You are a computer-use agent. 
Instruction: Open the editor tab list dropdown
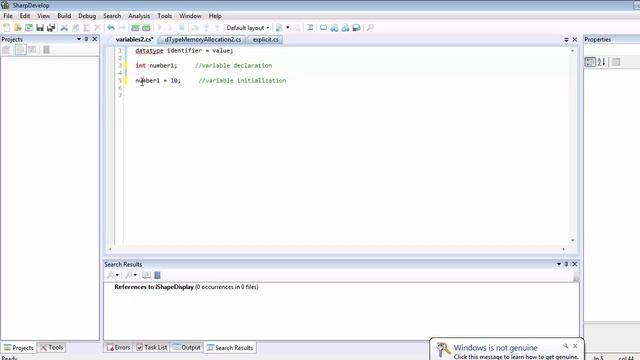(x=567, y=40)
